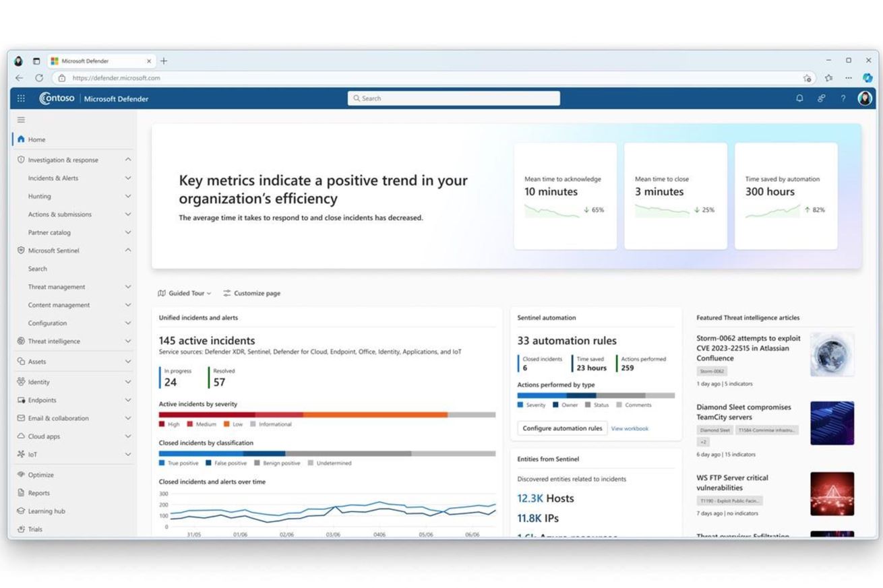This screenshot has height=588, width=883.
Task: Click the community people icon in header
Action: click(821, 98)
